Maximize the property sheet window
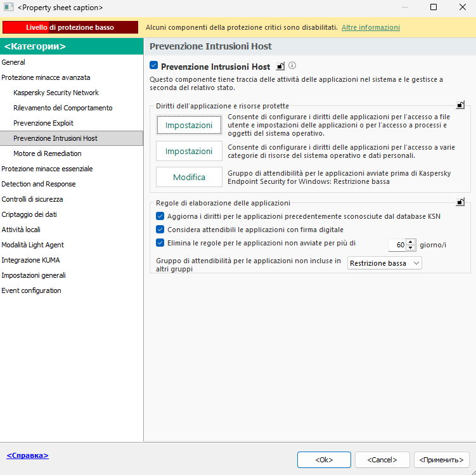The image size is (476, 475). tap(434, 7)
